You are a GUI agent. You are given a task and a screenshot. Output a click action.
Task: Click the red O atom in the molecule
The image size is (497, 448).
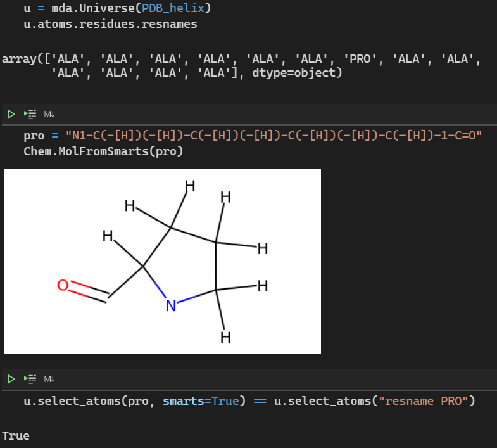click(63, 285)
